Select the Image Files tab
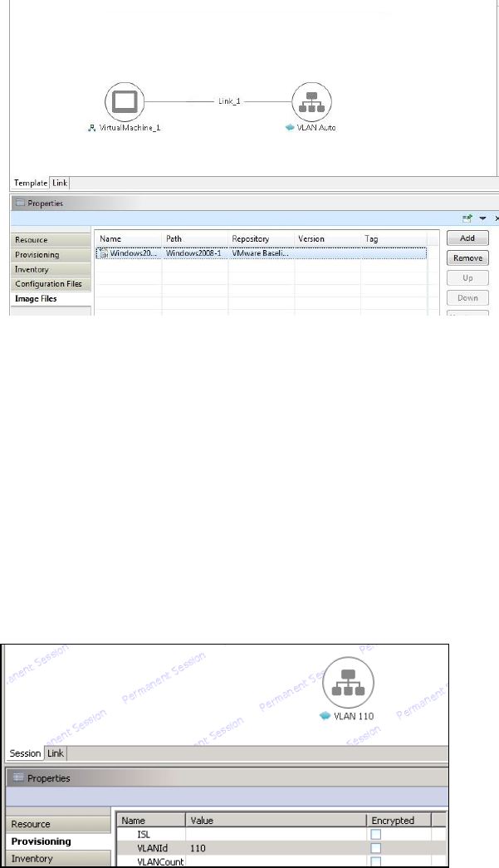Image resolution: width=499 pixels, height=868 pixels. [51, 298]
